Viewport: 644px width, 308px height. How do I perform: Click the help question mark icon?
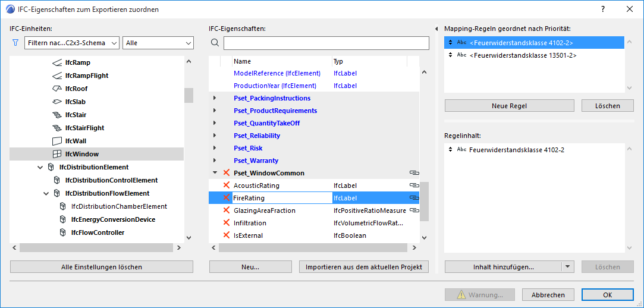(x=603, y=9)
